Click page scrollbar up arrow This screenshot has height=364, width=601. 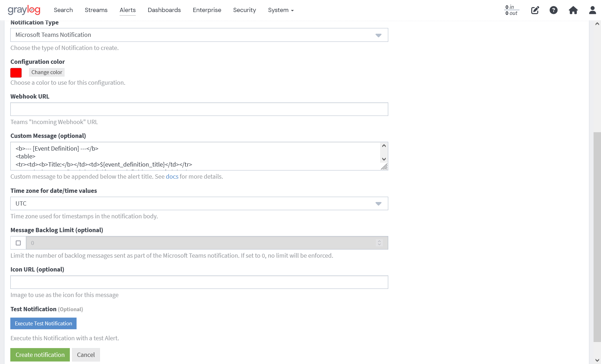[597, 24]
